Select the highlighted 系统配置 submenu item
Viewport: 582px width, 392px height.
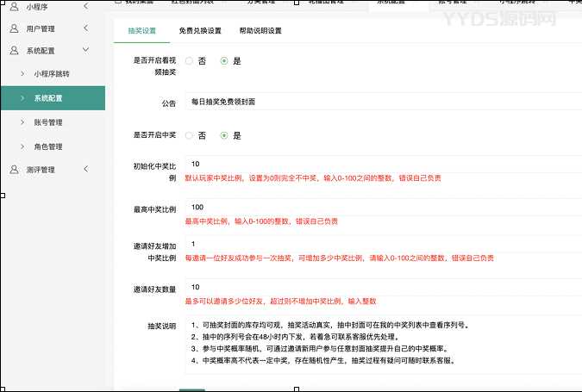pos(53,98)
